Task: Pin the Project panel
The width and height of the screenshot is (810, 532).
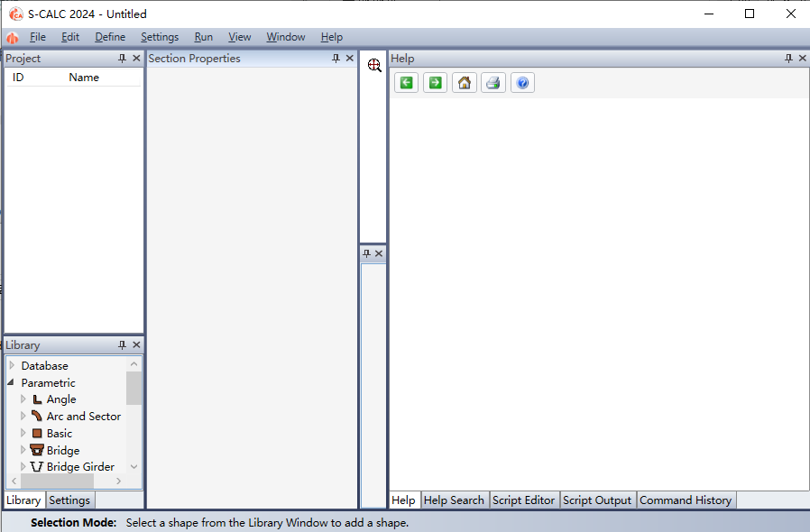Action: point(122,58)
